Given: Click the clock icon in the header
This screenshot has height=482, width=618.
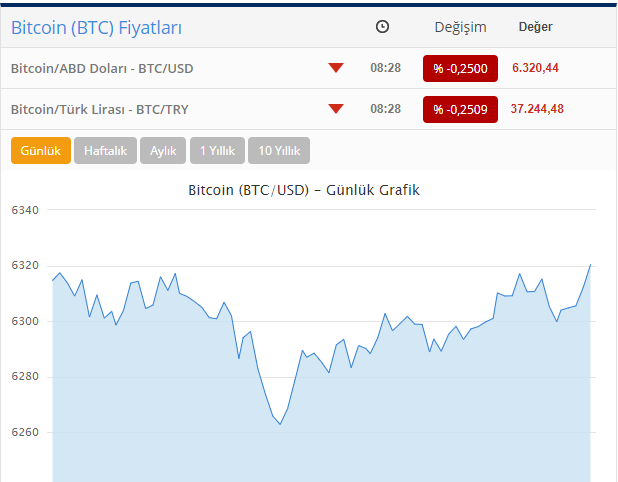Looking at the screenshot, I should [x=382, y=27].
